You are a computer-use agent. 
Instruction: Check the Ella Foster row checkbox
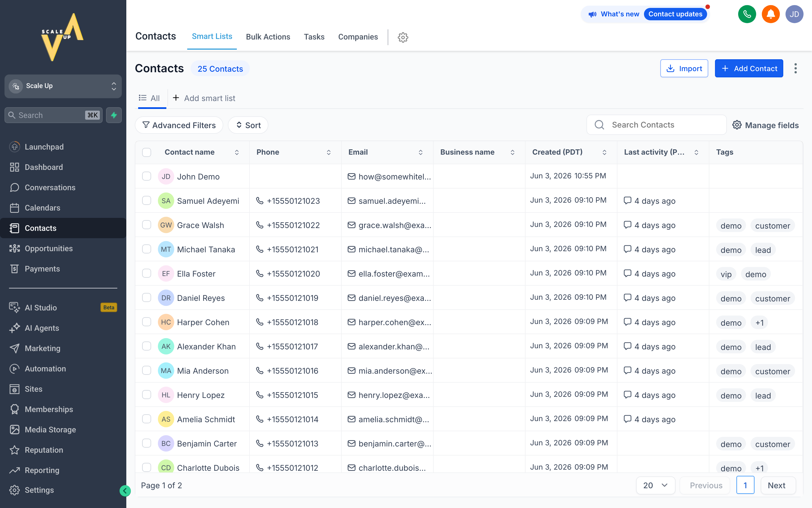[147, 273]
